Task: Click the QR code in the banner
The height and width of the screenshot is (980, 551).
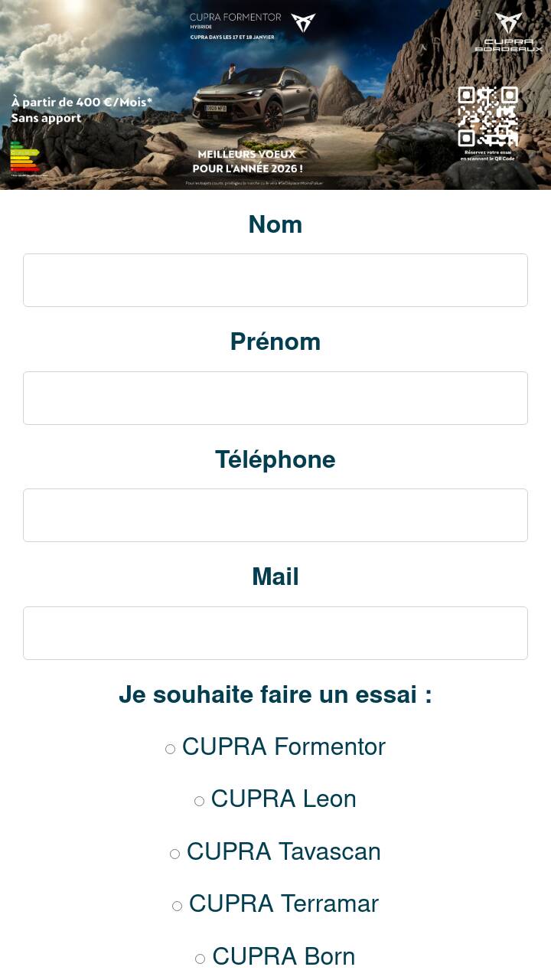Action: click(488, 116)
